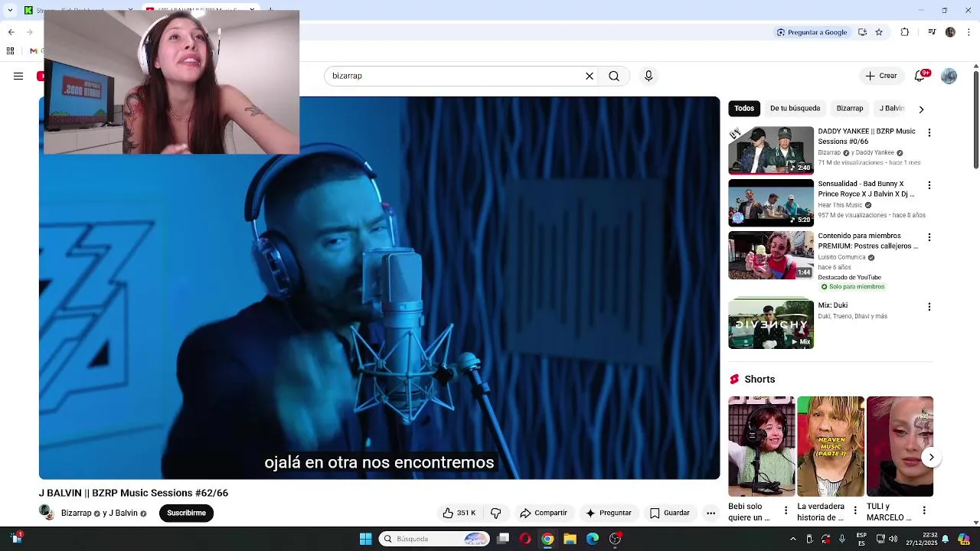Open the Daddy Yankee BZRP session thumbnail
980x551 pixels.
pos(771,150)
